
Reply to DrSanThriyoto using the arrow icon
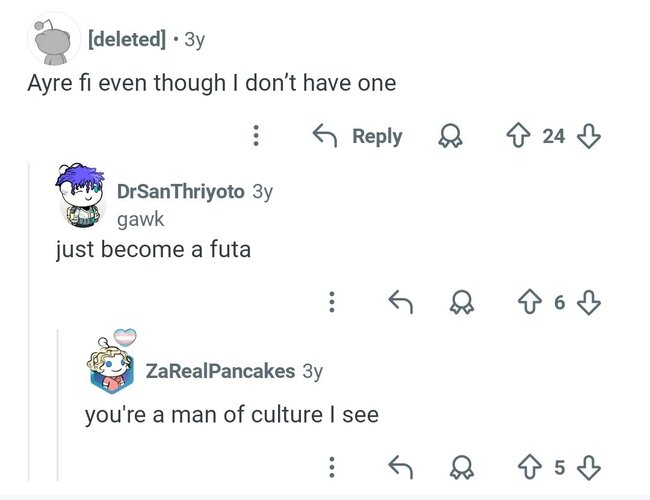coord(400,302)
